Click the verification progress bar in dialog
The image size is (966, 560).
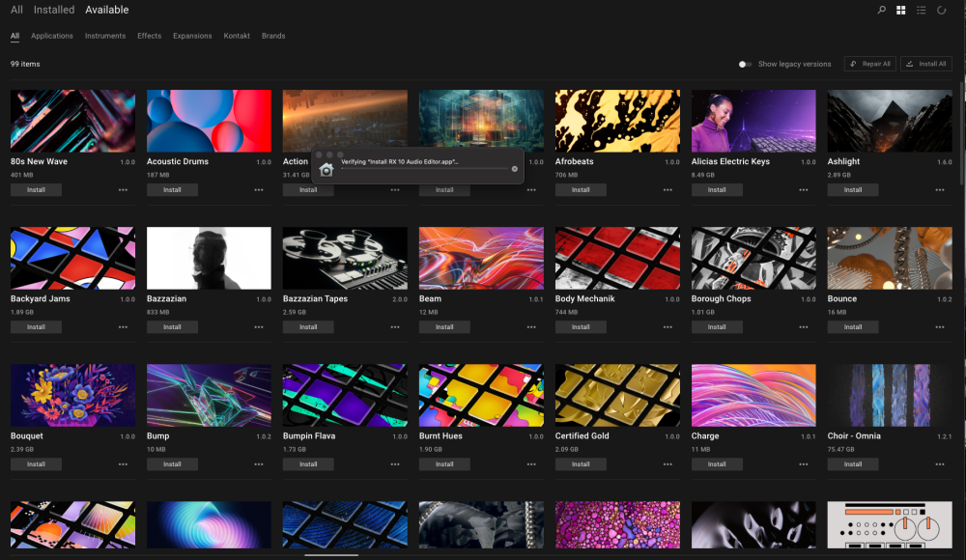pos(424,169)
